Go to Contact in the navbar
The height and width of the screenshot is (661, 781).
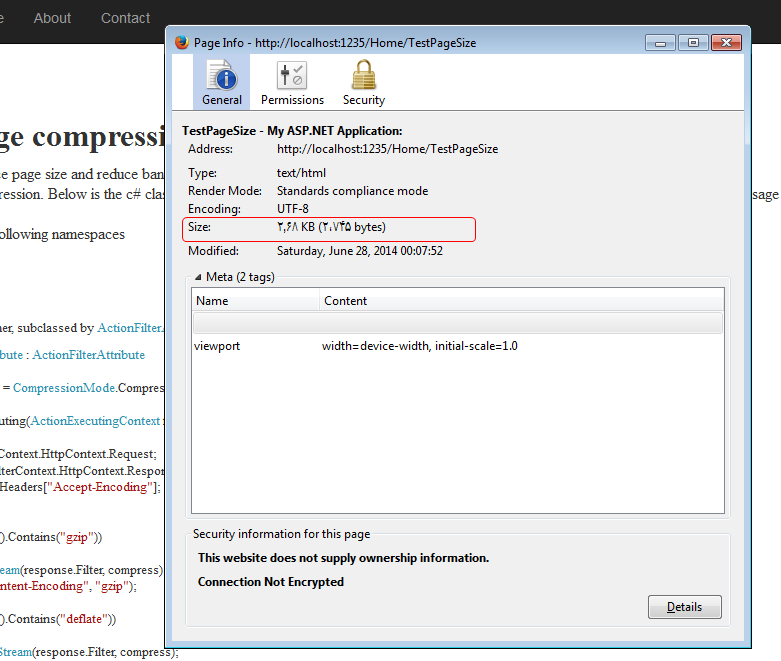(125, 18)
